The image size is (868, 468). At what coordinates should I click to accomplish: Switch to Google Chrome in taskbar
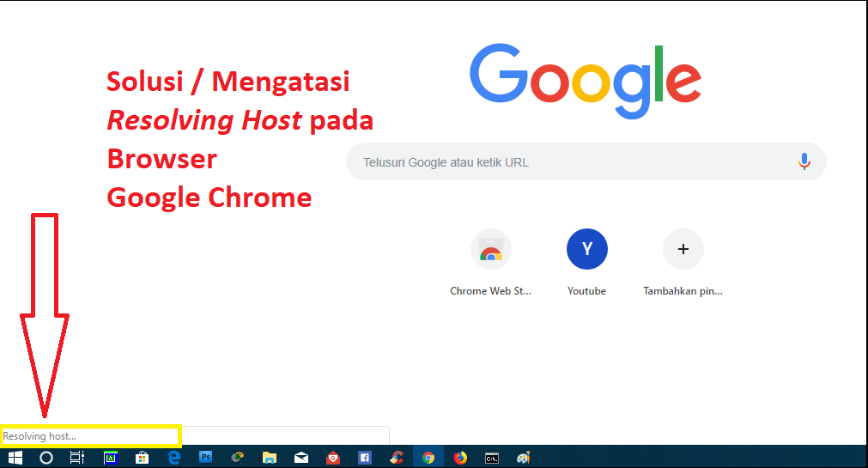(428, 458)
